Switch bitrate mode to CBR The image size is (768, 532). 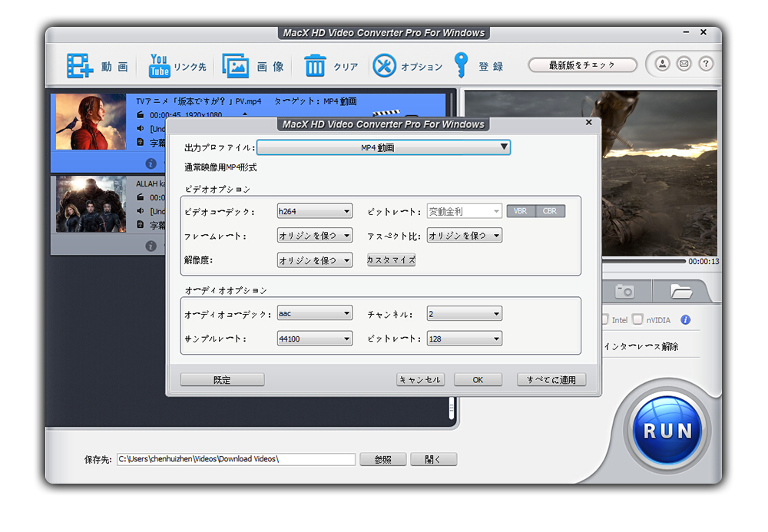[550, 211]
